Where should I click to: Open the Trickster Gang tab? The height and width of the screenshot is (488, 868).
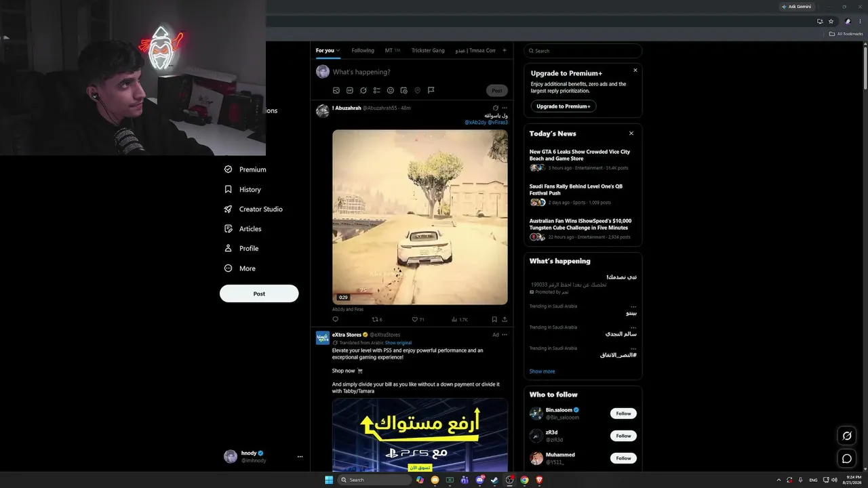(x=428, y=50)
